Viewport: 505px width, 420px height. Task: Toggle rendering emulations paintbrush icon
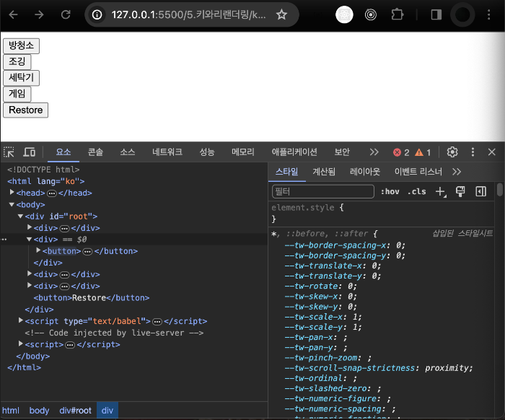[x=460, y=192]
